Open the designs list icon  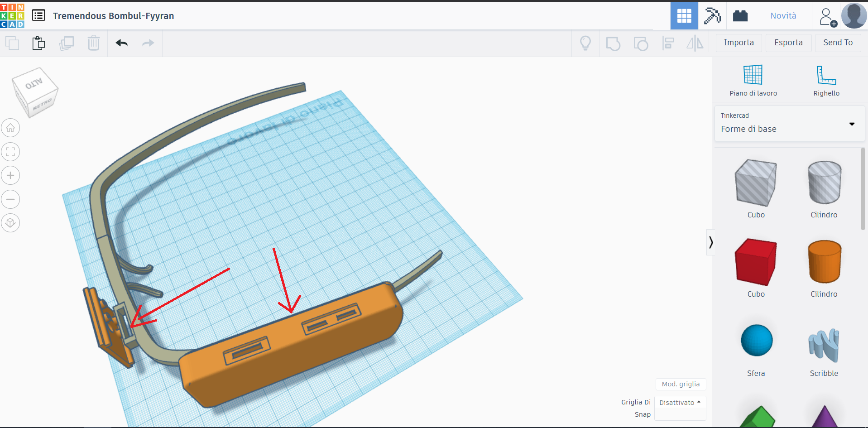point(38,15)
